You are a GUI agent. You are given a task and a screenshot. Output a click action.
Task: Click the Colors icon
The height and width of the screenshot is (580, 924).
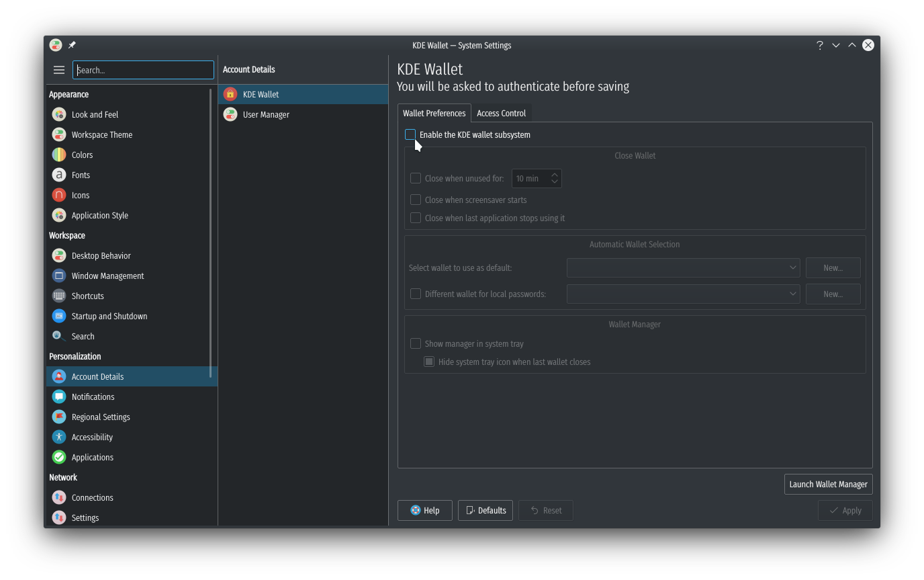[59, 155]
